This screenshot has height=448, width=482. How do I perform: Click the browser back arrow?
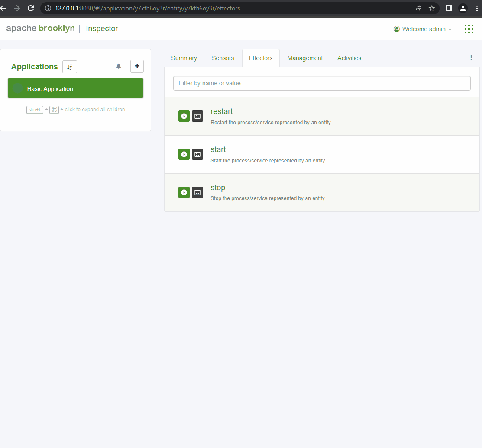pos(3,8)
